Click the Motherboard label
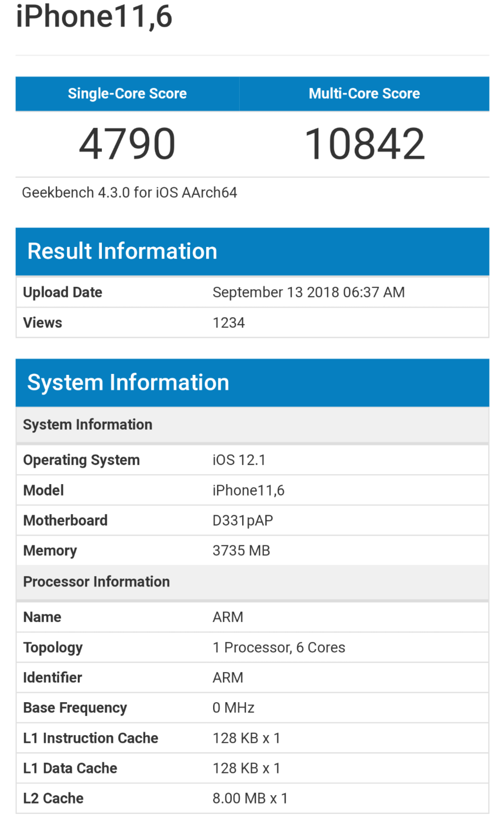 click(x=65, y=520)
